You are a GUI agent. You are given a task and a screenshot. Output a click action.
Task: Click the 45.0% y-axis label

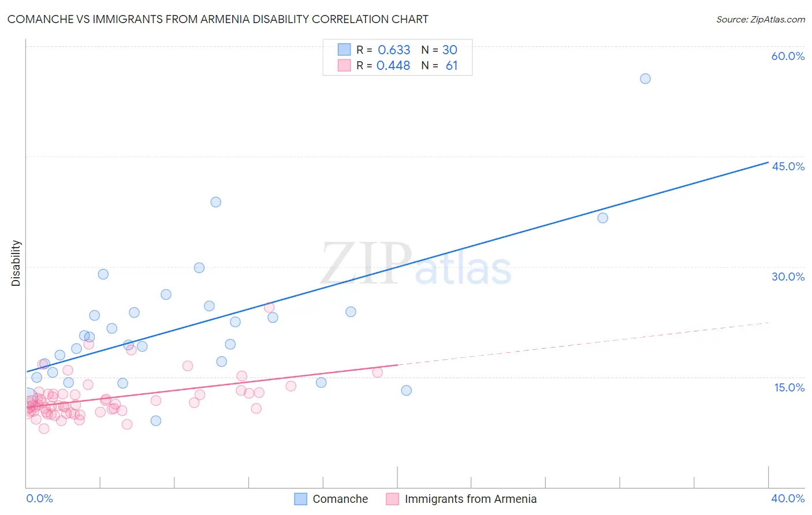[x=788, y=166]
